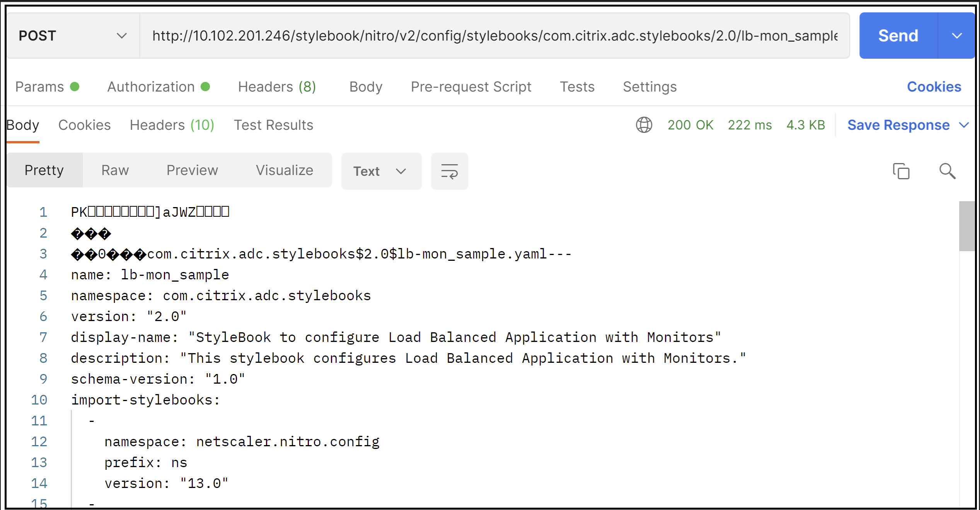The height and width of the screenshot is (510, 980).
Task: Select the Raw view mode
Action: 115,170
